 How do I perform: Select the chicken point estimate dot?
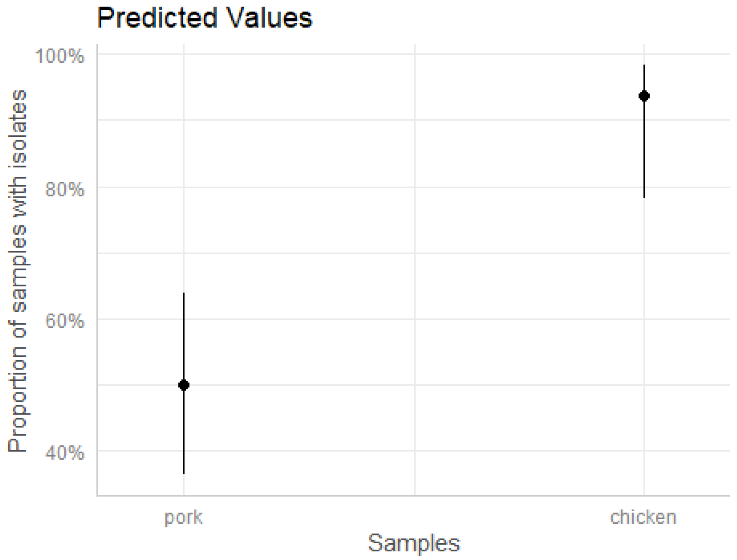tap(644, 96)
